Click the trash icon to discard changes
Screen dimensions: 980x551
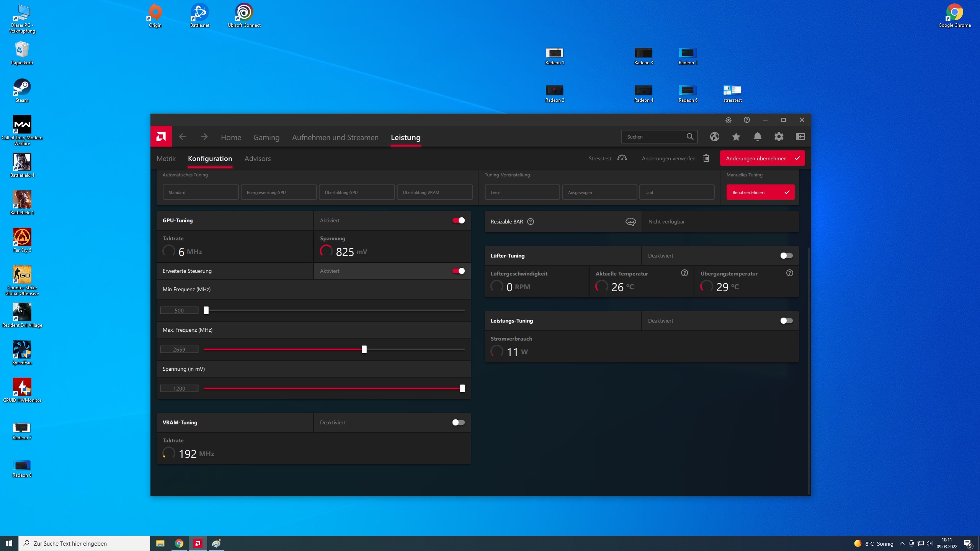[706, 158]
